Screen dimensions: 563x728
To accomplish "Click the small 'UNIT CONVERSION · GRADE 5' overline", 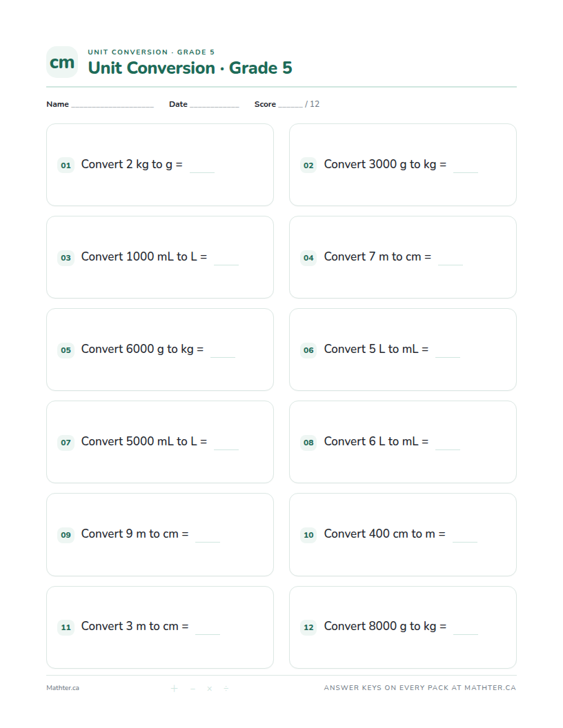I will pyautogui.click(x=151, y=52).
